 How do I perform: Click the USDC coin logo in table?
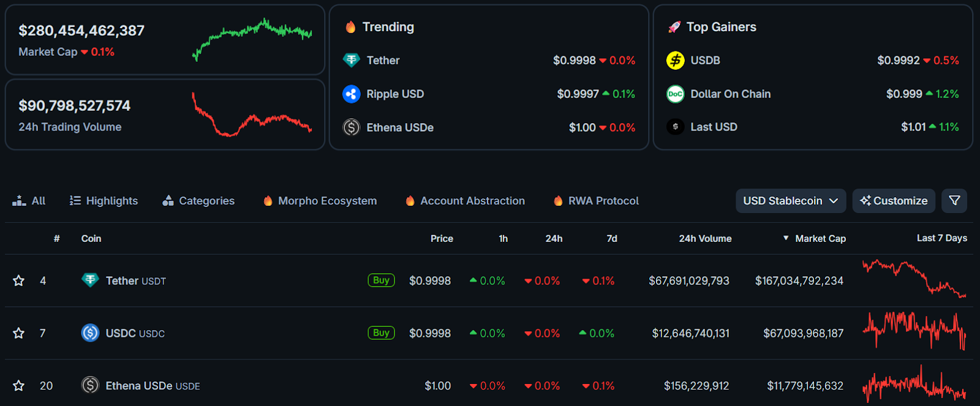(90, 333)
